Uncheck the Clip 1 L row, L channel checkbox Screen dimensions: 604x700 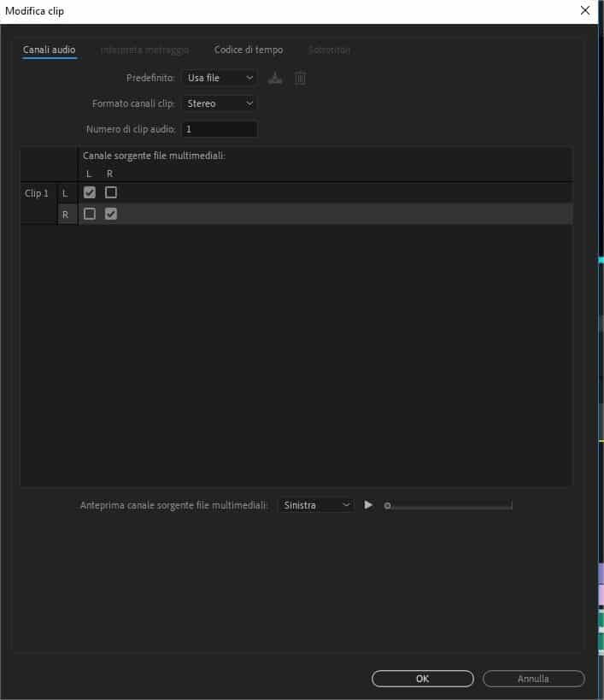[x=90, y=192]
